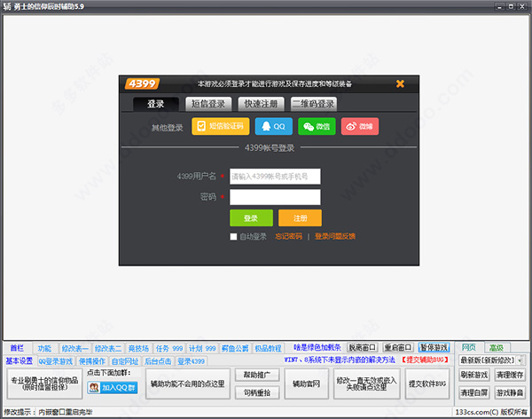Select the 首栏 tab in bottom panel
The width and height of the screenshot is (532, 419).
tap(18, 348)
